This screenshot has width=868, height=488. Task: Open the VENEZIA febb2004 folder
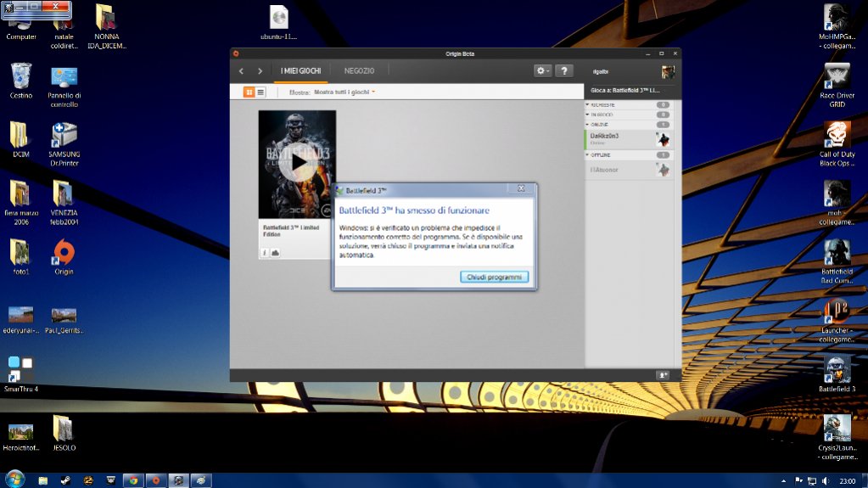[64, 203]
